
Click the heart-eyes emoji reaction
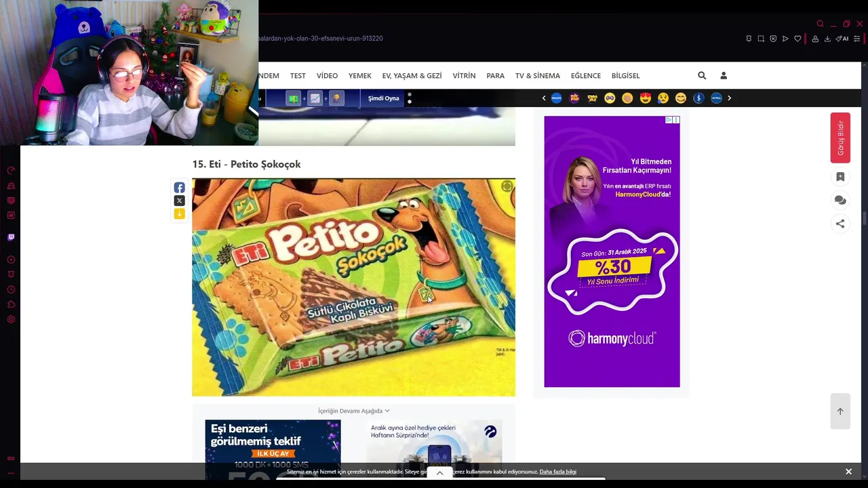pos(645,98)
